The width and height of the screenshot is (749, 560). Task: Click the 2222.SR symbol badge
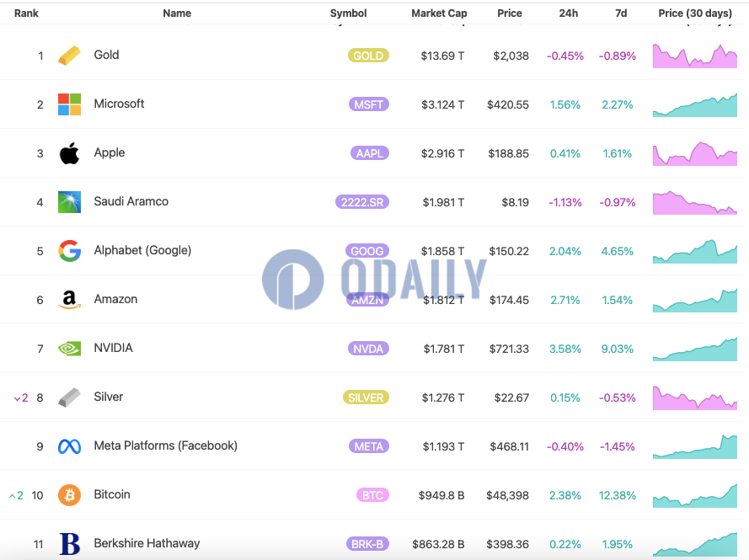tap(362, 202)
